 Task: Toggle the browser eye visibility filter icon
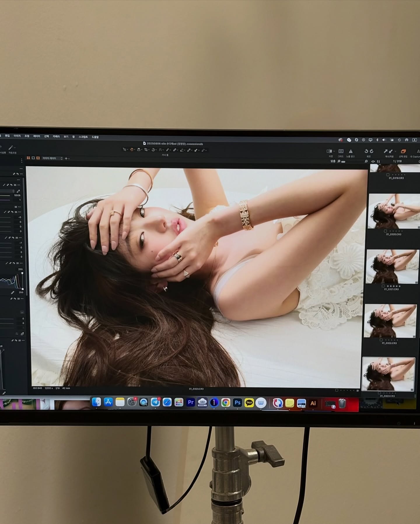pos(373,161)
